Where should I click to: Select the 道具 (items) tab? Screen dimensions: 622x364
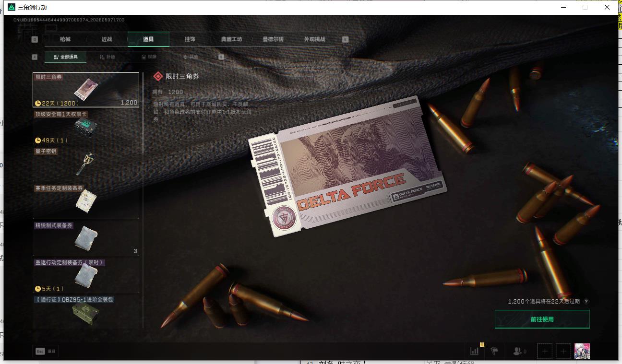click(148, 39)
